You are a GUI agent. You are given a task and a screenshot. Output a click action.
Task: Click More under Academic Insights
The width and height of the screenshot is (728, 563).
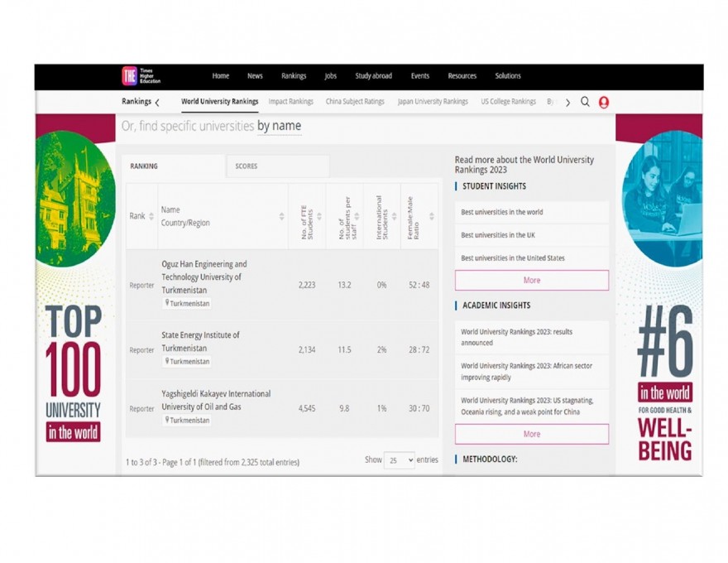point(531,434)
